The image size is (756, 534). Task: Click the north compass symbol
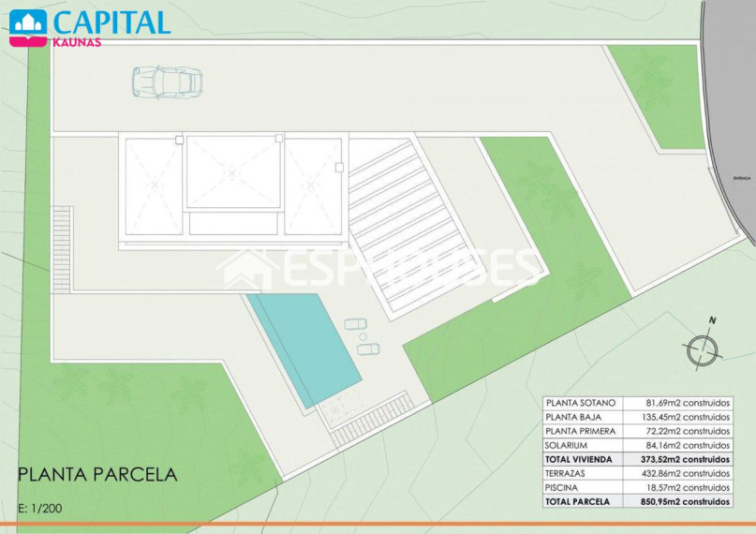[x=703, y=346]
